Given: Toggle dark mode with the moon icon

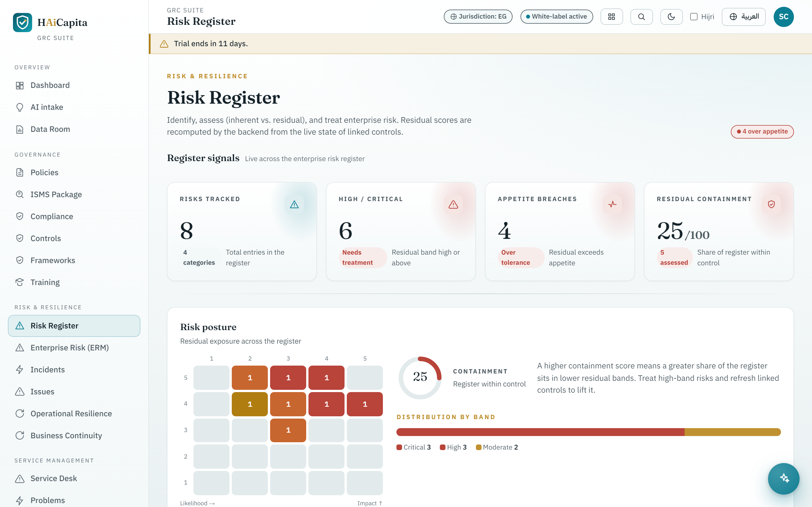Looking at the screenshot, I should pos(671,17).
